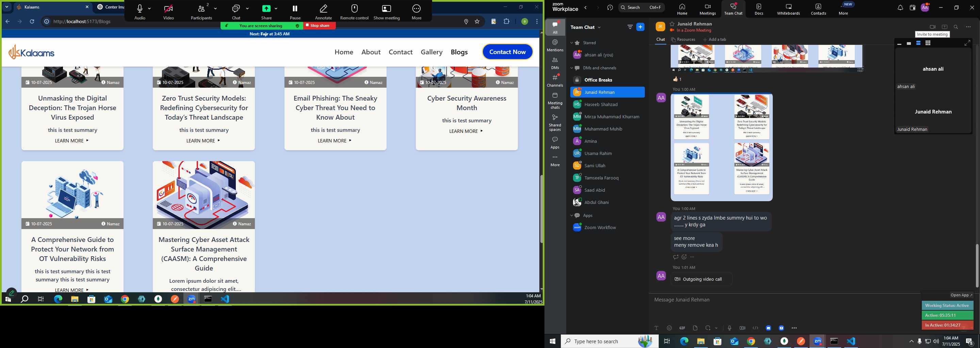Screen dimensions: 980x348
Task: Click the Kalaams logo
Action: coord(32,52)
